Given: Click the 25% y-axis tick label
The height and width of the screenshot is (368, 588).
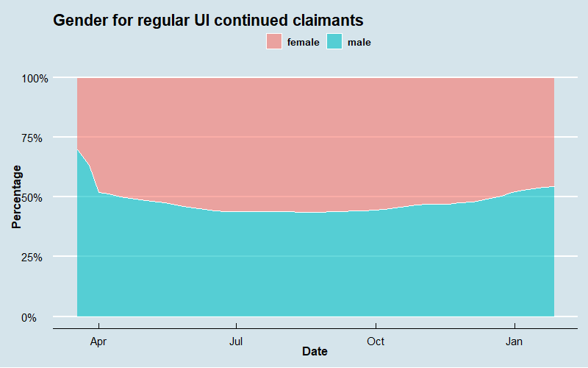Looking at the screenshot, I should pyautogui.click(x=38, y=257).
